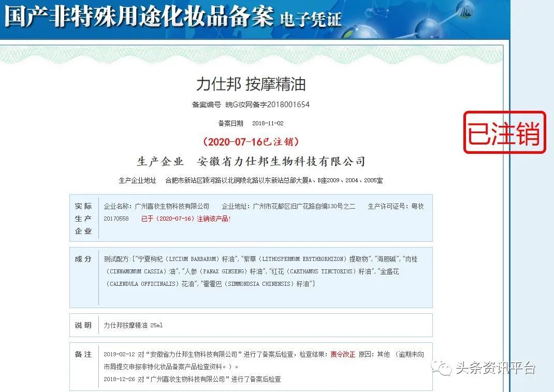Screen dimensions: 554x392
Task: Select ingredient 红花 (CARTHAMUS TINCTORIUS) 籽油
Action: click(320, 271)
